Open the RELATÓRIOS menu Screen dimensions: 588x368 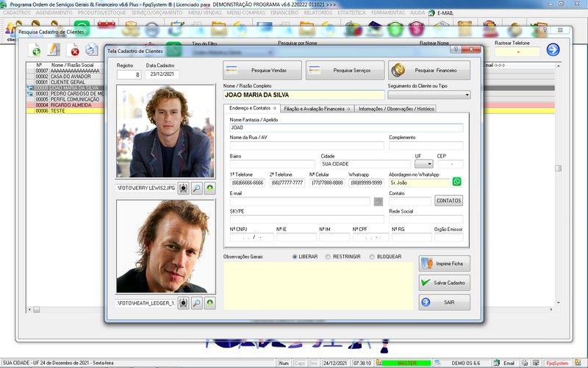click(318, 13)
